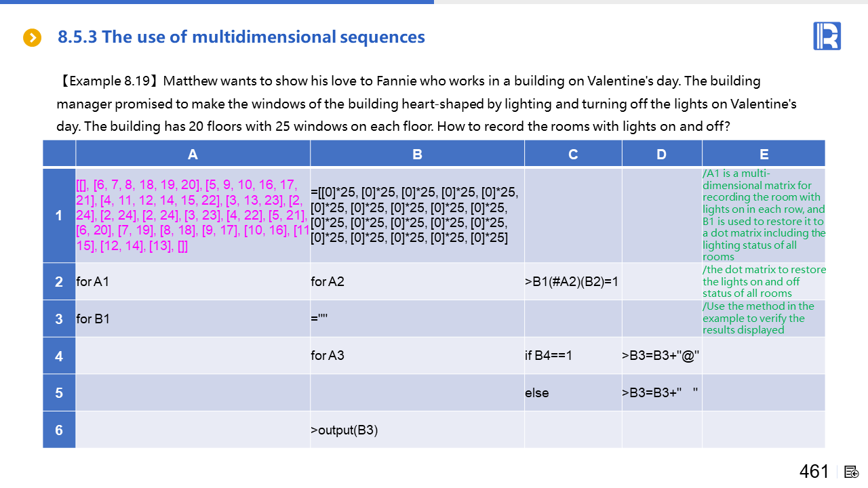Select column B header
868x488 pixels.
(x=417, y=154)
